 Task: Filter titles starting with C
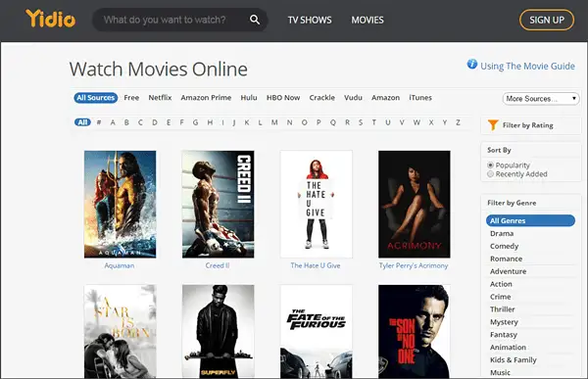140,122
